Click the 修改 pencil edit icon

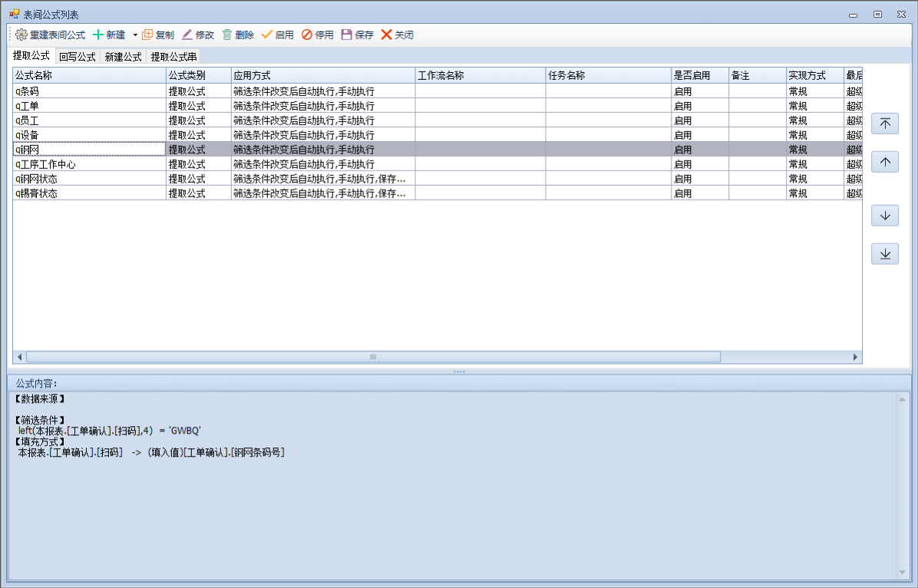point(187,35)
